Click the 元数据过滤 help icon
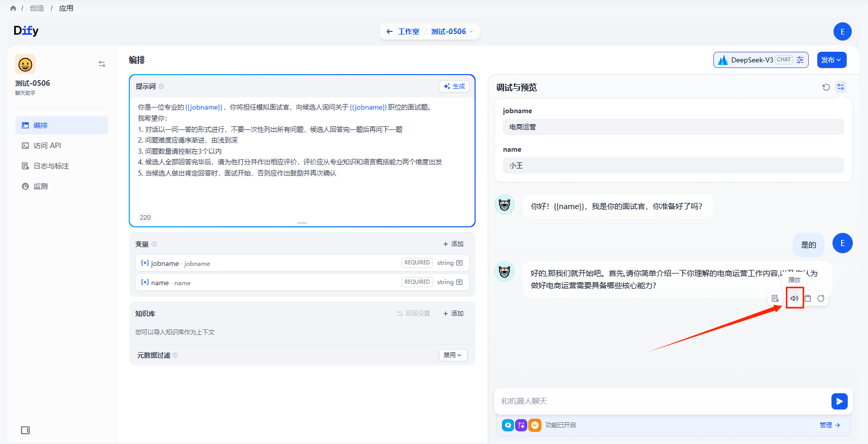 click(x=175, y=355)
